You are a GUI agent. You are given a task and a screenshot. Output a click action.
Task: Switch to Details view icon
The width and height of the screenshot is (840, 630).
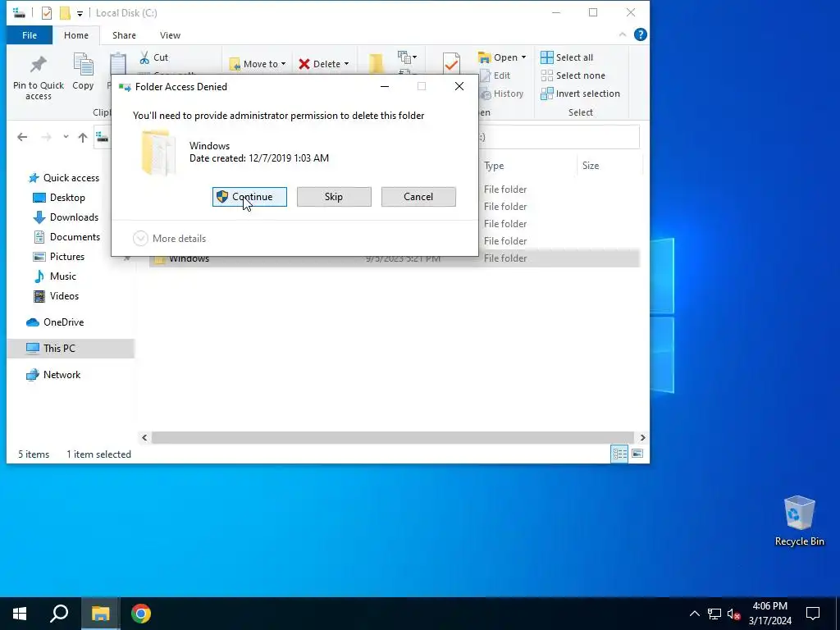(620, 454)
